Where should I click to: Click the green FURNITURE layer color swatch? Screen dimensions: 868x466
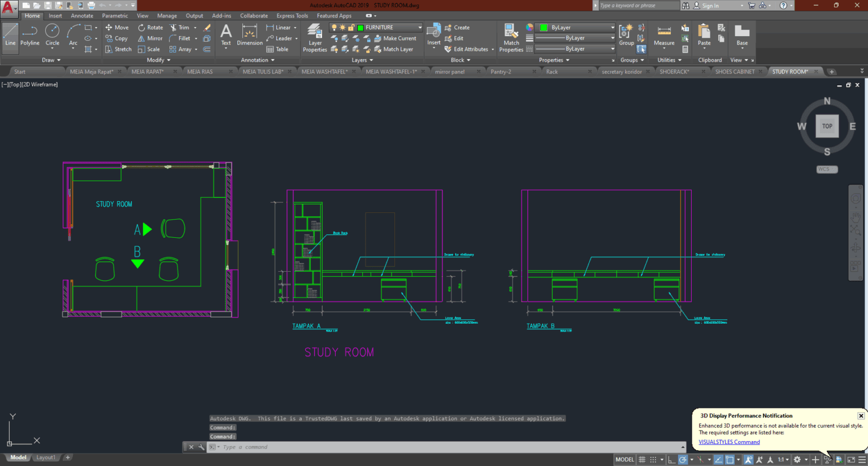tap(362, 27)
